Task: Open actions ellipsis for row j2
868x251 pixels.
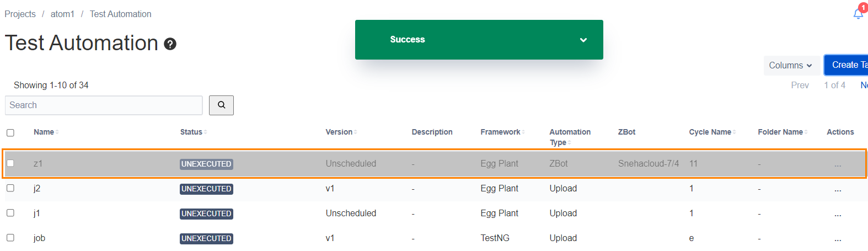Action: [x=838, y=189]
